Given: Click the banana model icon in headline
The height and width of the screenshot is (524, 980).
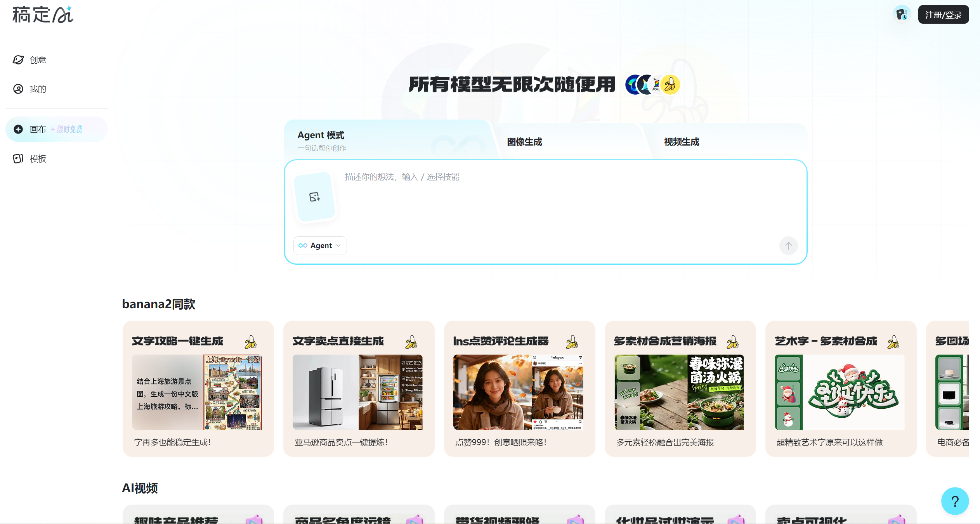Looking at the screenshot, I should pyautogui.click(x=670, y=85).
